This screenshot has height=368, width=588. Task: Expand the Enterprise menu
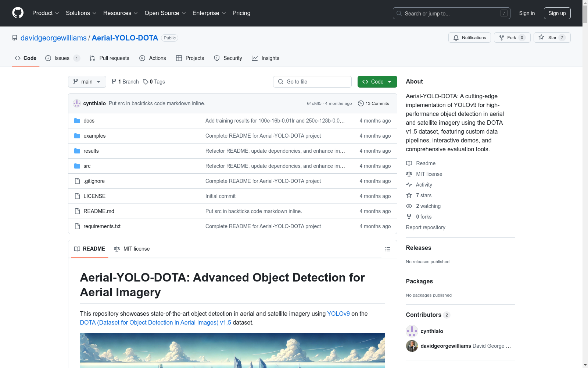tap(209, 13)
